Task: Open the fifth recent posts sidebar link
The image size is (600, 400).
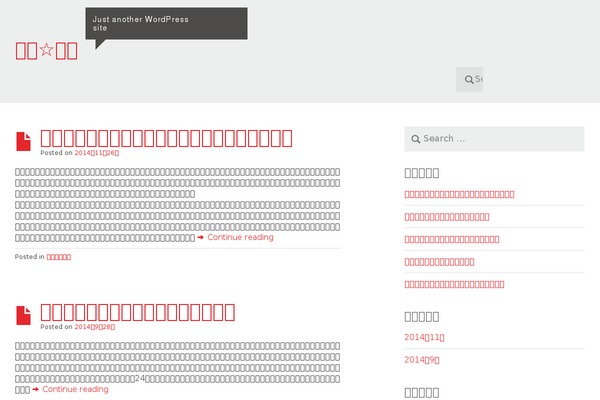Action: click(454, 284)
